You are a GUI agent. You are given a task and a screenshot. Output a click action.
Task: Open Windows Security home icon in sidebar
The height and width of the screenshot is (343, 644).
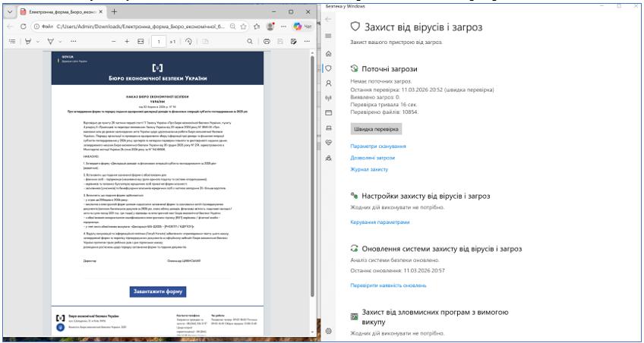click(x=329, y=54)
